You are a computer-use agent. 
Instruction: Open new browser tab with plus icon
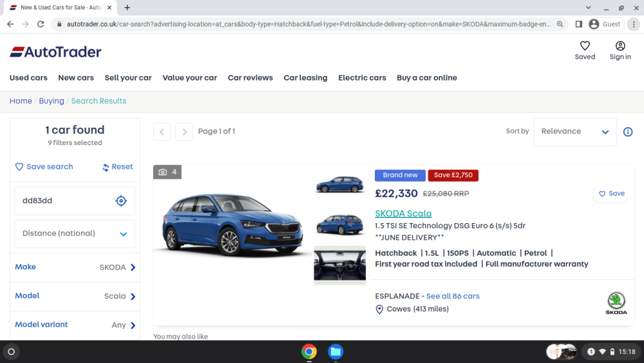[x=128, y=7]
